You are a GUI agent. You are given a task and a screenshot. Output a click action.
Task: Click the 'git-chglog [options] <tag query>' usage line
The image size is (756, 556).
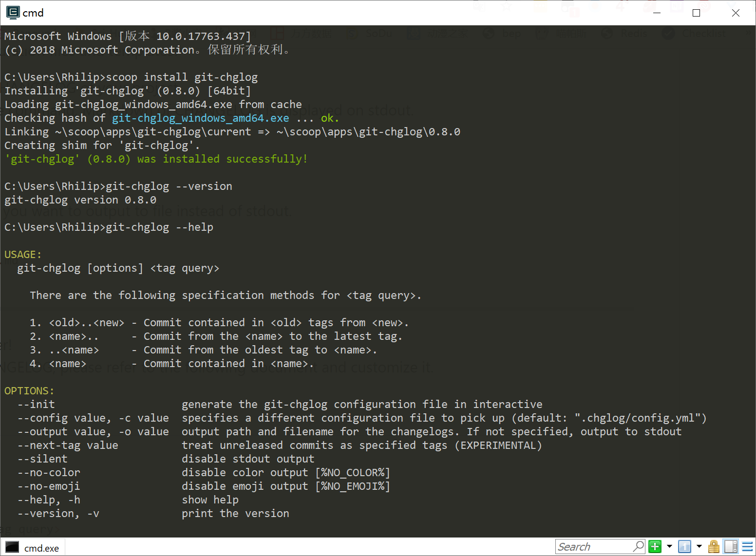coord(118,268)
